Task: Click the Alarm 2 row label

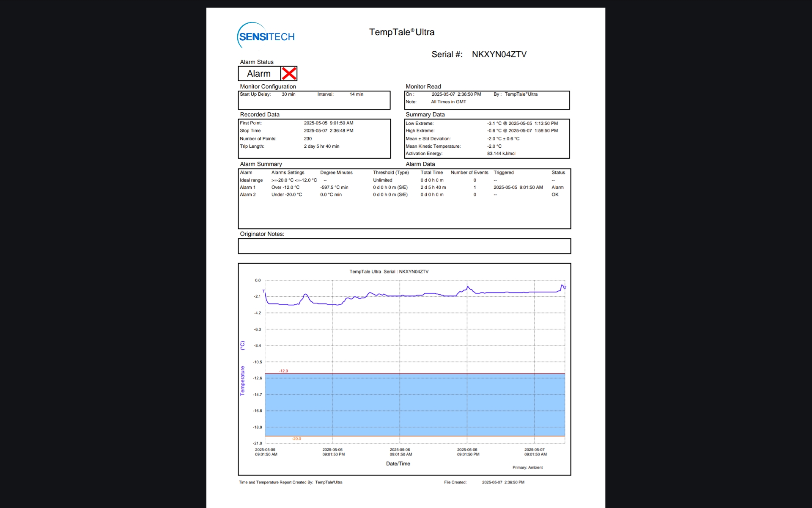Action: 247,195
